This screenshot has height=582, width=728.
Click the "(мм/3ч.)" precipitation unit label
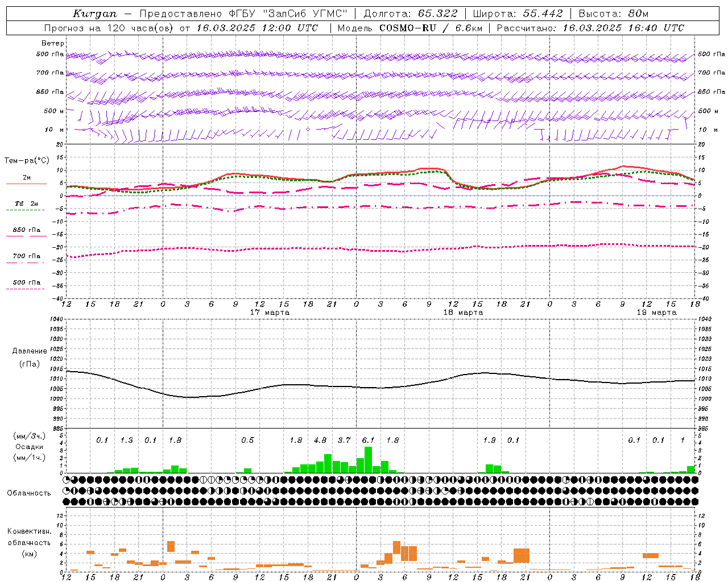(30, 436)
